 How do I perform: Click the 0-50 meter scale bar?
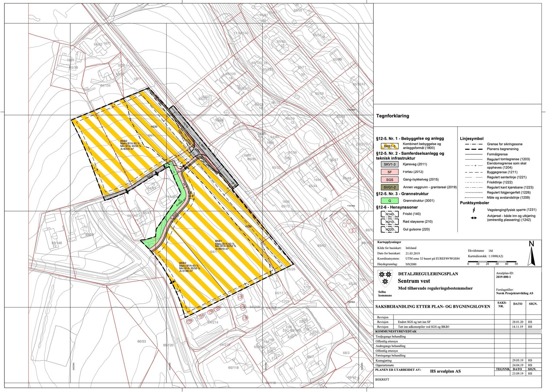pos(492,262)
